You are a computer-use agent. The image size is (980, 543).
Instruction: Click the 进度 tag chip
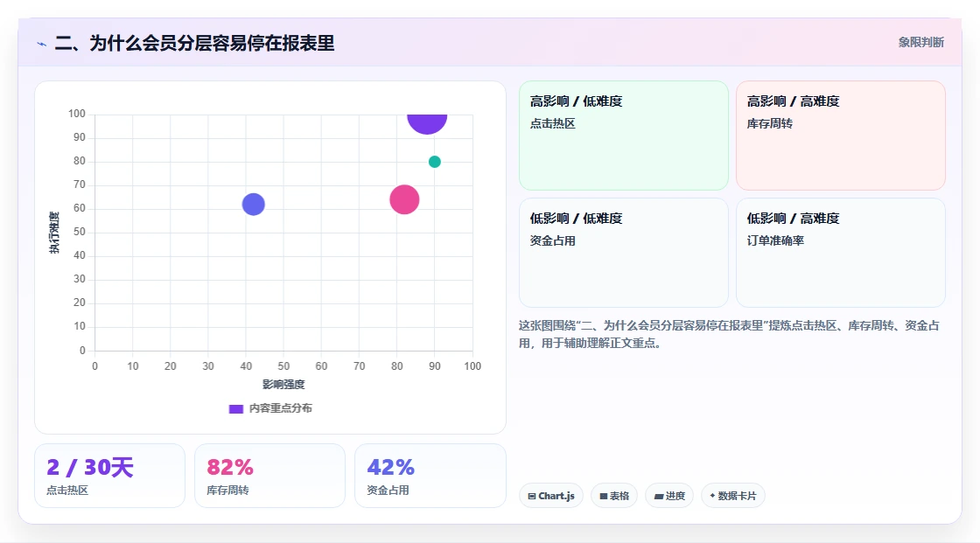coord(669,496)
